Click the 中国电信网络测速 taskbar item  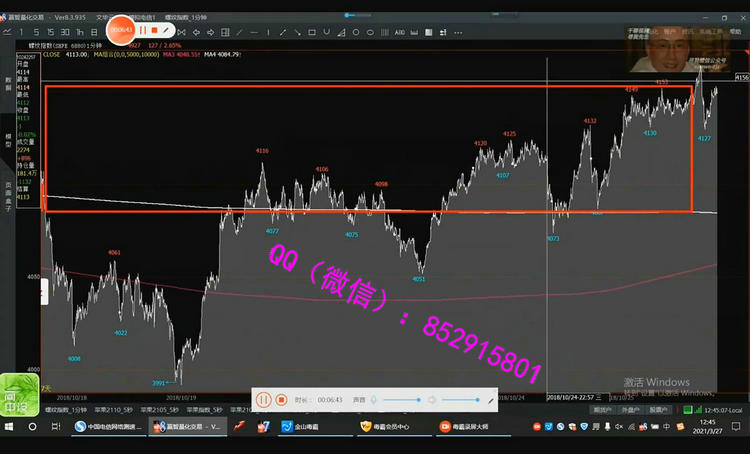click(x=108, y=427)
